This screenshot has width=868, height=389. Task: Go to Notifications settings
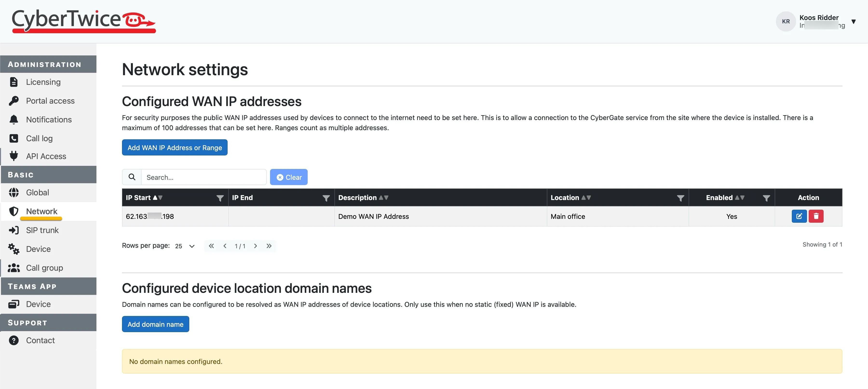(49, 120)
